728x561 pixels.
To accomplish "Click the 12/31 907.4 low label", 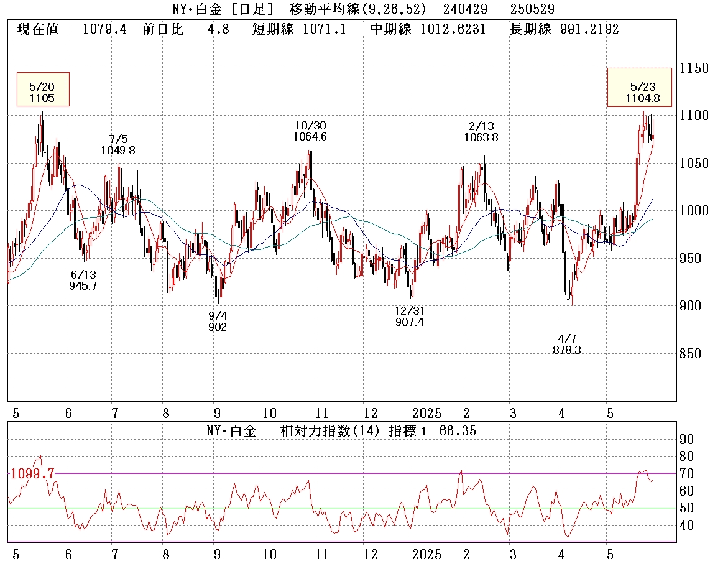I will [x=410, y=316].
